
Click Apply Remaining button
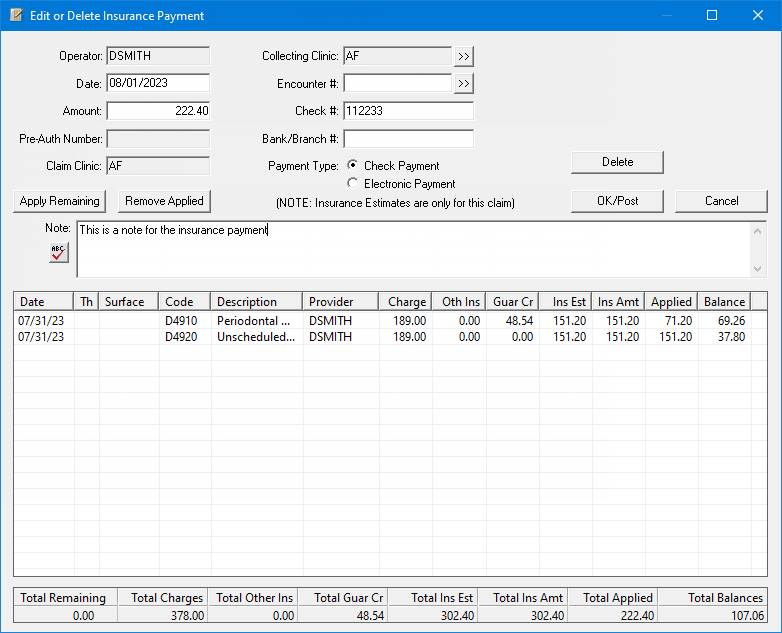pos(60,201)
